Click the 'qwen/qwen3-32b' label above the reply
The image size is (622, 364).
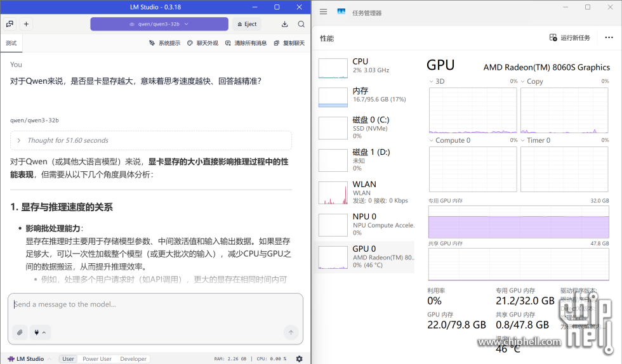click(34, 120)
